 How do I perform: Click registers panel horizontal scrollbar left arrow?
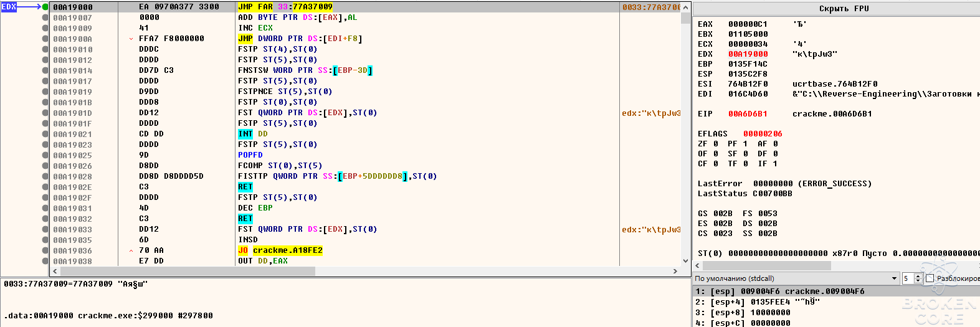(x=698, y=266)
